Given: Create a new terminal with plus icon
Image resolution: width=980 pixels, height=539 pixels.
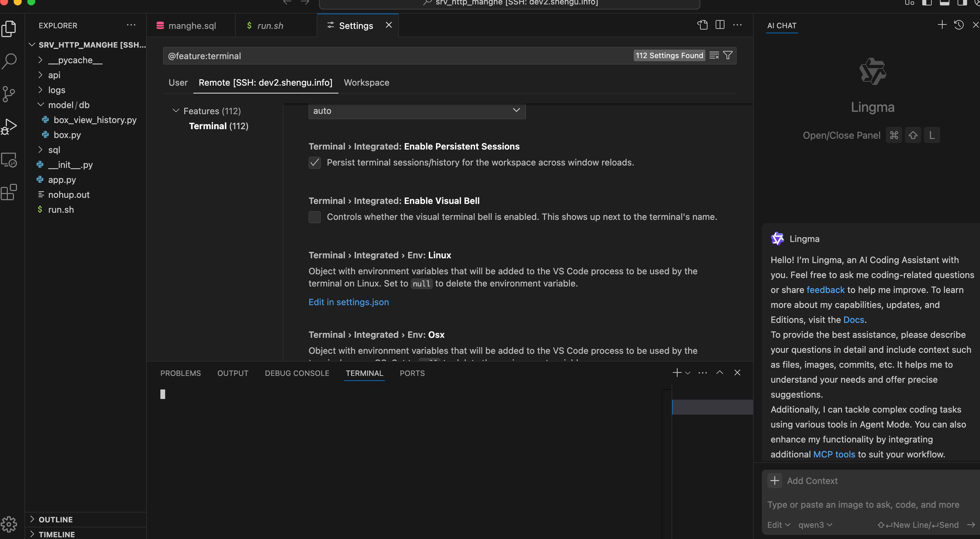Looking at the screenshot, I should (677, 372).
